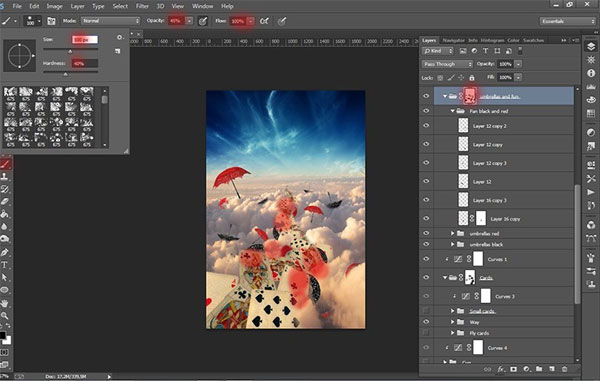Add a layer style with fx icon
The width and height of the screenshot is (600, 381).
tap(501, 369)
